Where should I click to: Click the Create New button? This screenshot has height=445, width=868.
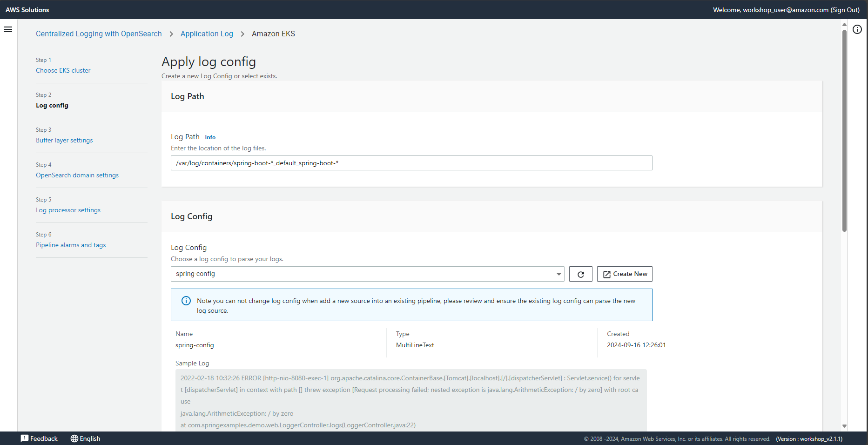pyautogui.click(x=625, y=274)
